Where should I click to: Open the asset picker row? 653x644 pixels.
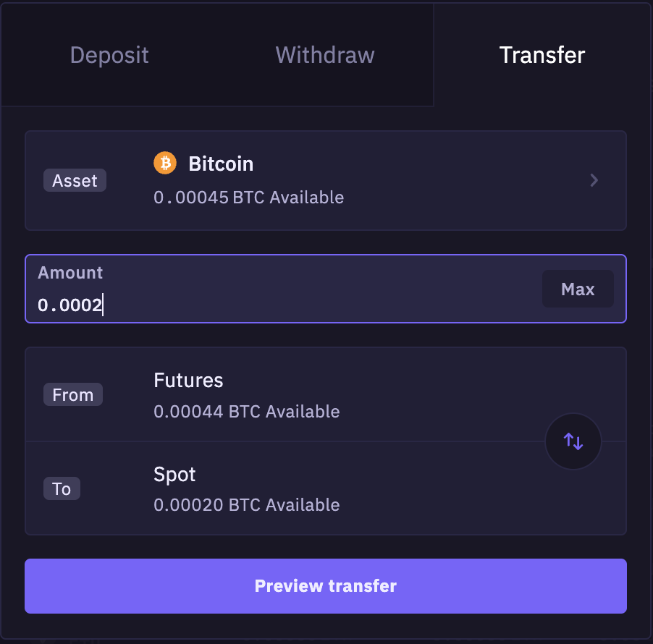click(x=326, y=180)
